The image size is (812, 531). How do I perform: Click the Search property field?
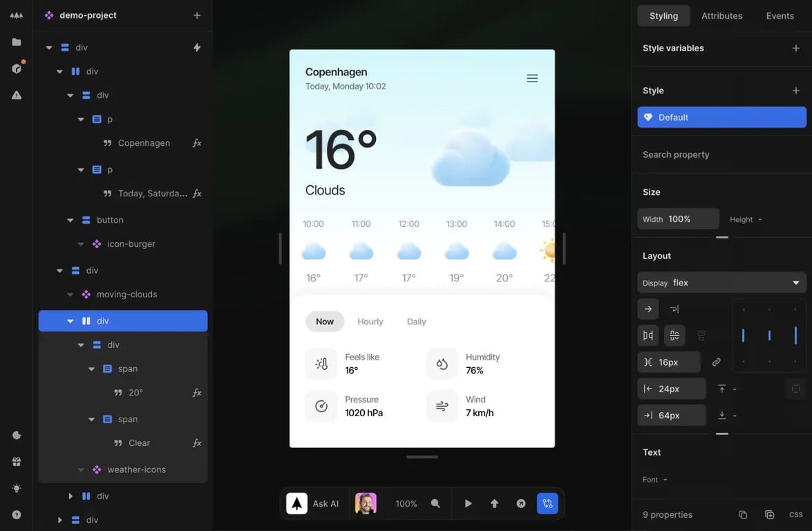tap(721, 154)
